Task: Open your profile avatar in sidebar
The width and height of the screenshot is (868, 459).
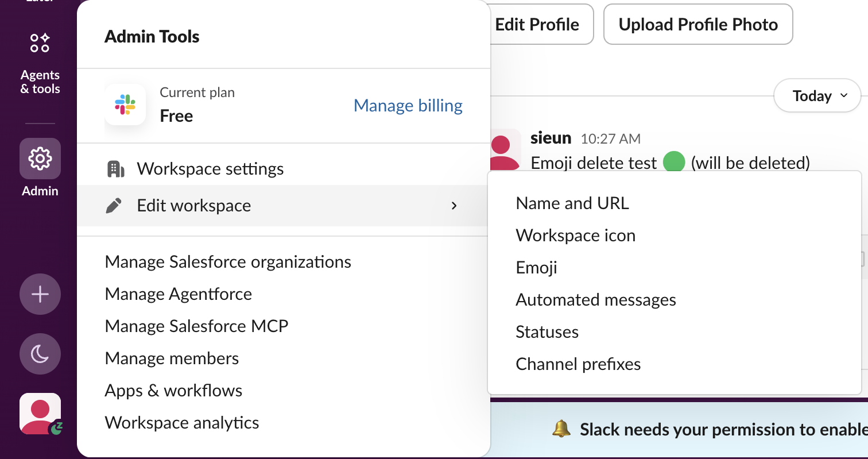Action: tap(40, 414)
